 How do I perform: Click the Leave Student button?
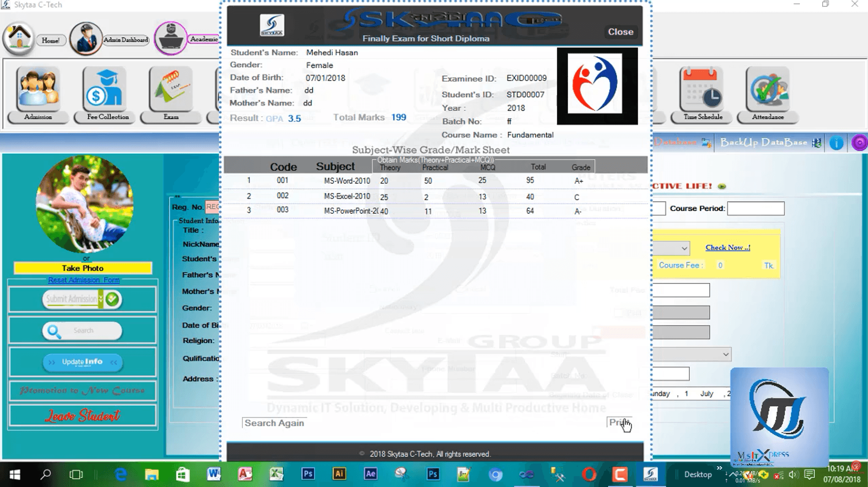[x=83, y=416]
